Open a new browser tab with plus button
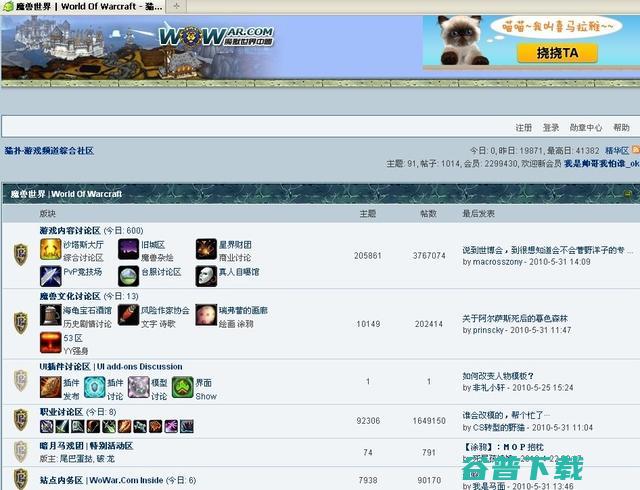The height and width of the screenshot is (490, 640). (x=176, y=6)
